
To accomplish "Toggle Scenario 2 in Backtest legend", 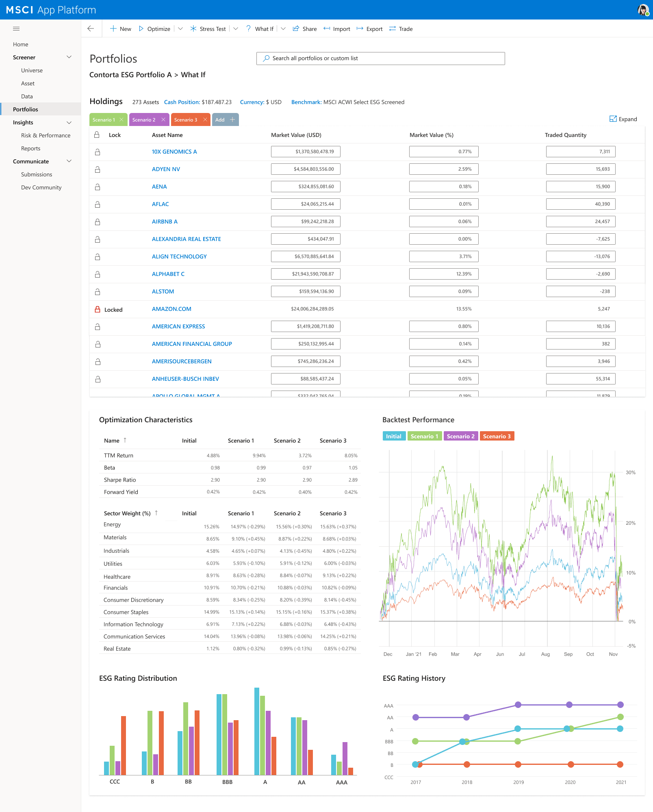I will (x=461, y=436).
